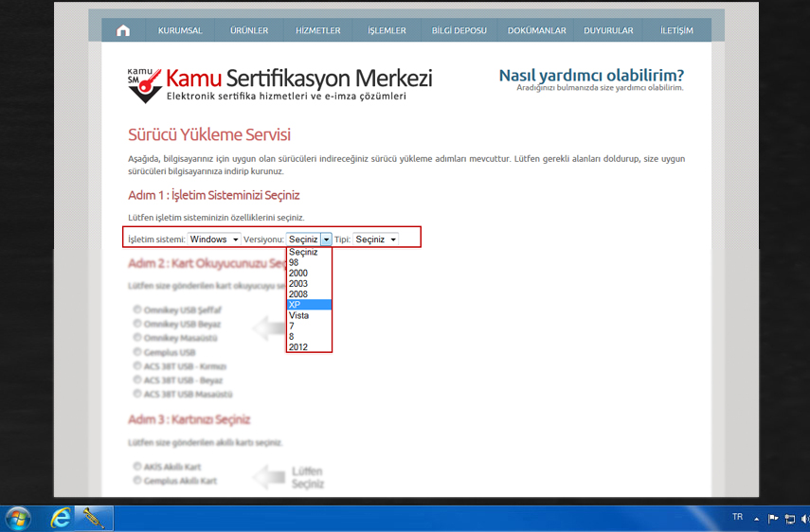This screenshot has width=810, height=532.
Task: Click Adım 1 : İşletim Sisteminizi Seçiniz heading
Action: (214, 195)
